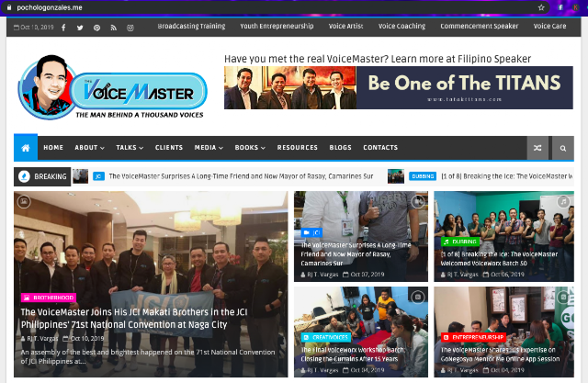Image resolution: width=588 pixels, height=383 pixels.
Task: Open the JCI Makati Brothers article title
Action: coord(134,318)
